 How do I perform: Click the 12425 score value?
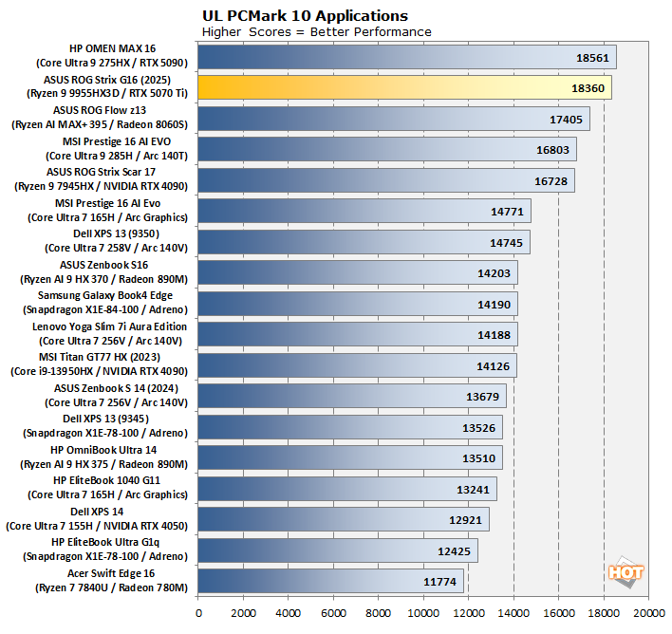coord(454,551)
